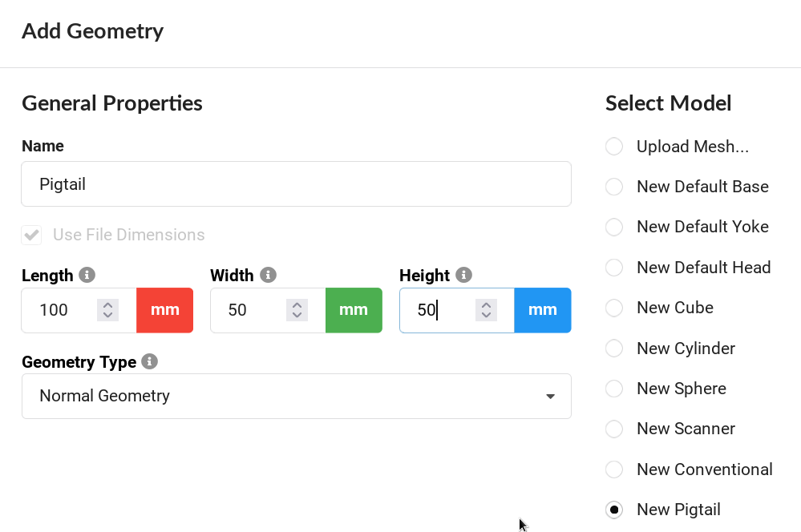Viewport: 801px width, 532px height.
Task: Click the green mm unit button for Width
Action: pyautogui.click(x=354, y=310)
